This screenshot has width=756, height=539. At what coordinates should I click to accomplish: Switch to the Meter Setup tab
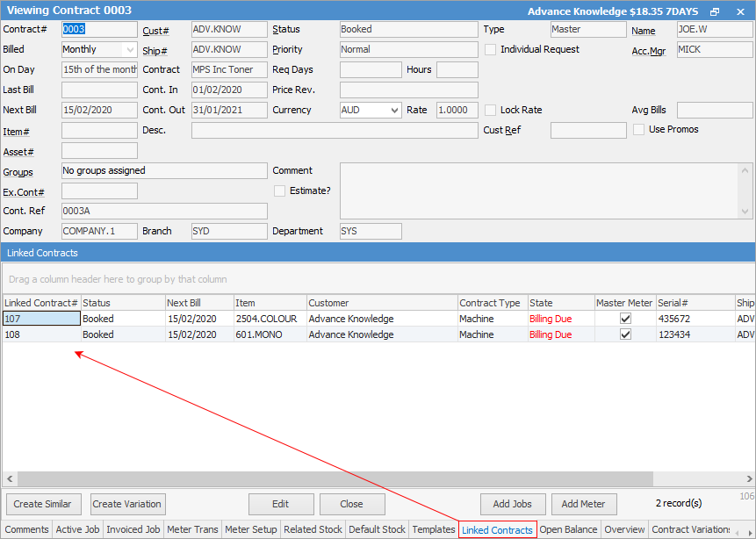tap(251, 529)
